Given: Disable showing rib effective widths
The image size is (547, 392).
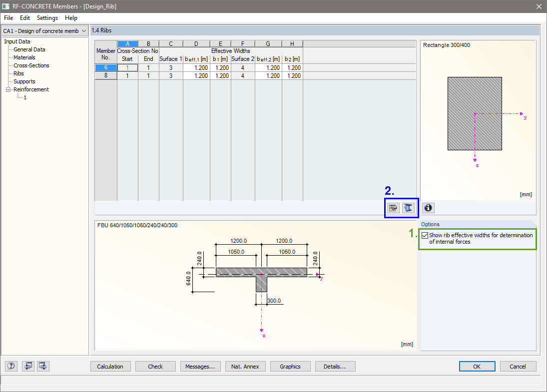Looking at the screenshot, I should coord(425,235).
